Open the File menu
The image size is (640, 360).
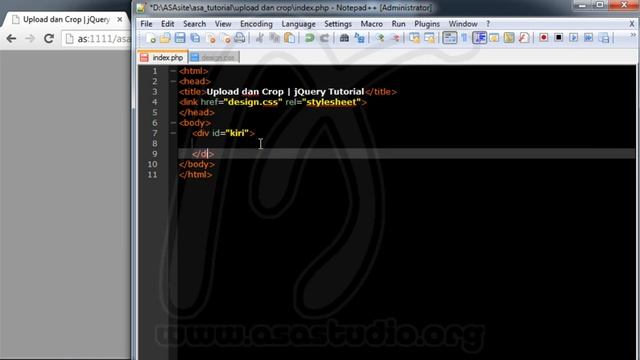(x=146, y=24)
